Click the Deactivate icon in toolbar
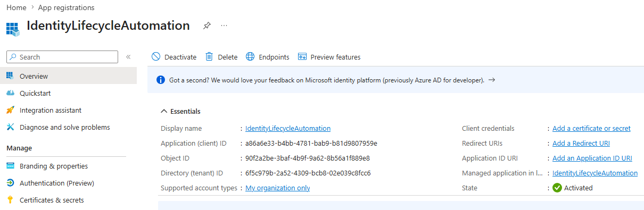Screen dimensions: 644x210 point(156,57)
